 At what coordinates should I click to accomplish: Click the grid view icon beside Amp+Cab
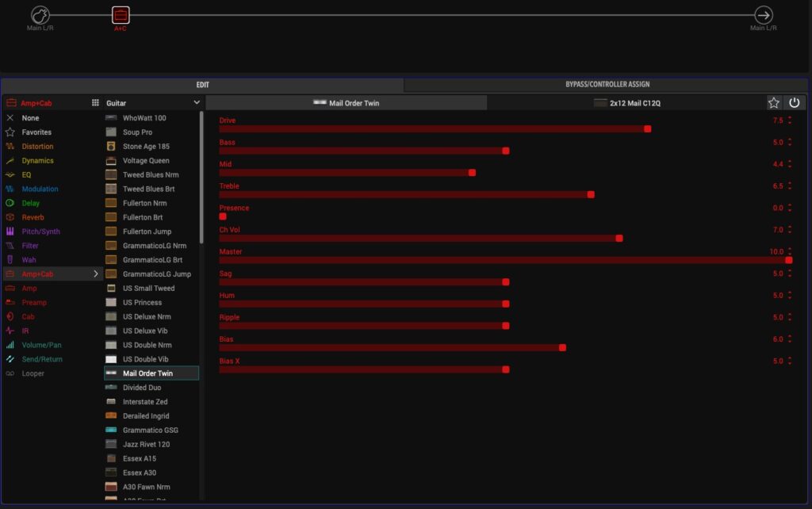[x=95, y=103]
